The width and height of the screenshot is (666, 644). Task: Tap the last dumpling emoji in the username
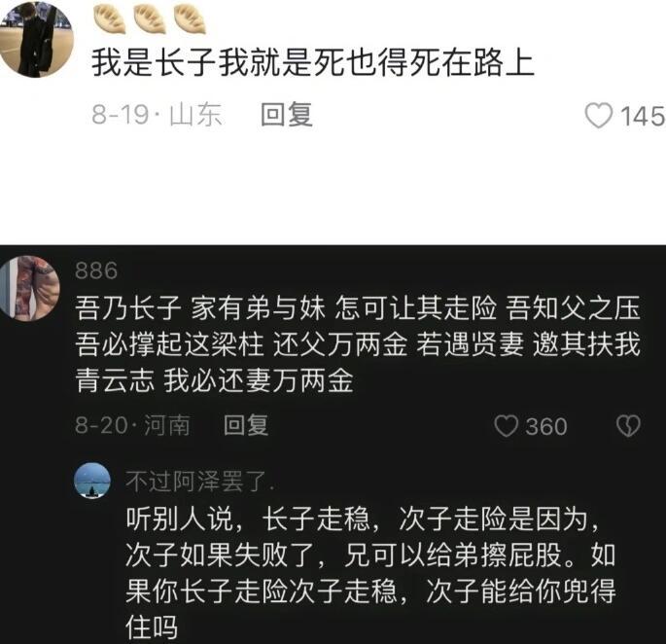point(190,18)
